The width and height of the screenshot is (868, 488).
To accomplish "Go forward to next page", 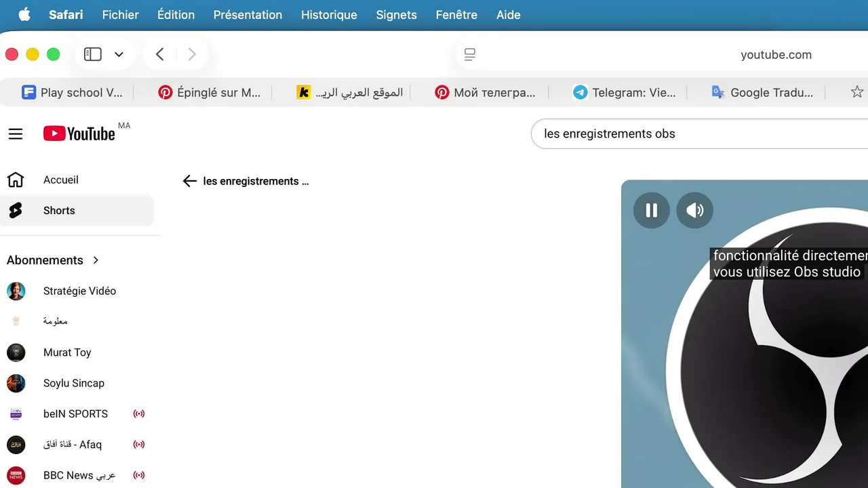I will (192, 54).
